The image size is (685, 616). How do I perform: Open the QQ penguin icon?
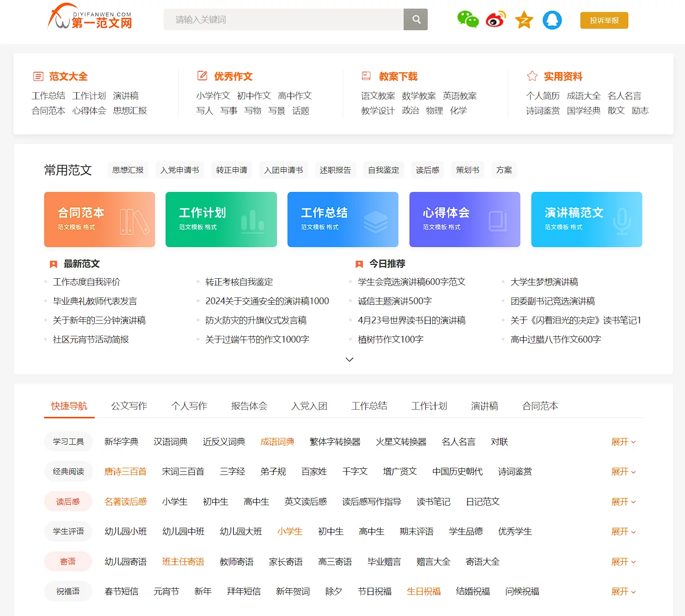(x=552, y=20)
